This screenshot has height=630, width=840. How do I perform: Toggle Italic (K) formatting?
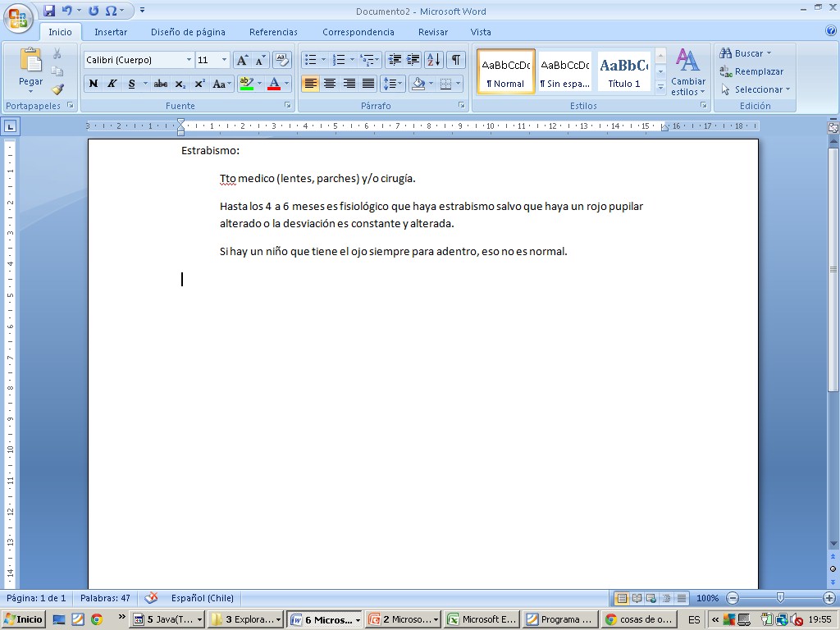click(112, 84)
